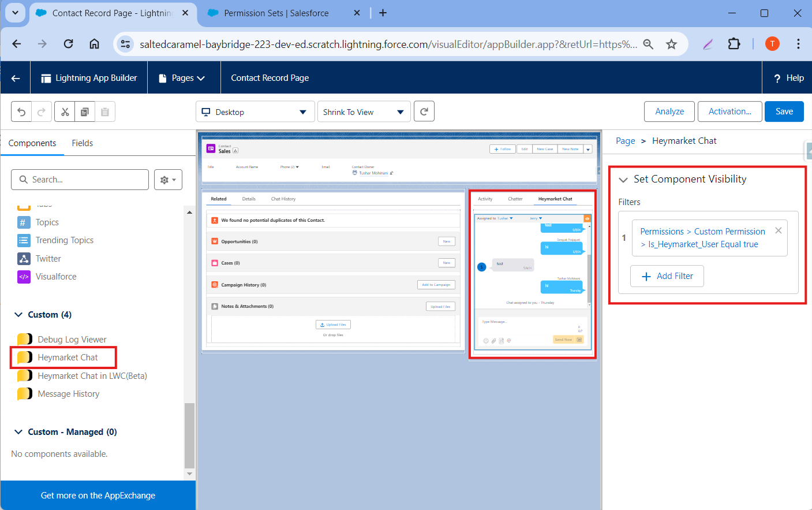This screenshot has width=812, height=510.
Task: Add a new visibility filter
Action: click(667, 276)
